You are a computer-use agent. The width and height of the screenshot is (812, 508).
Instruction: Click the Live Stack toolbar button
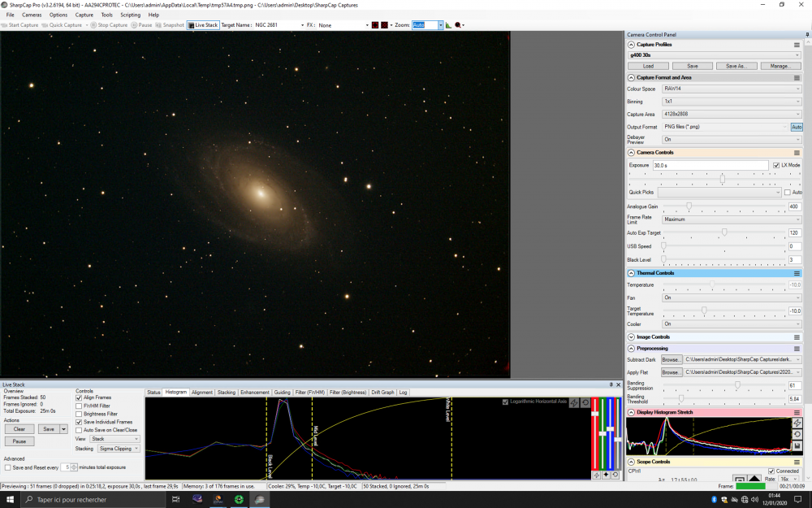[x=202, y=25]
